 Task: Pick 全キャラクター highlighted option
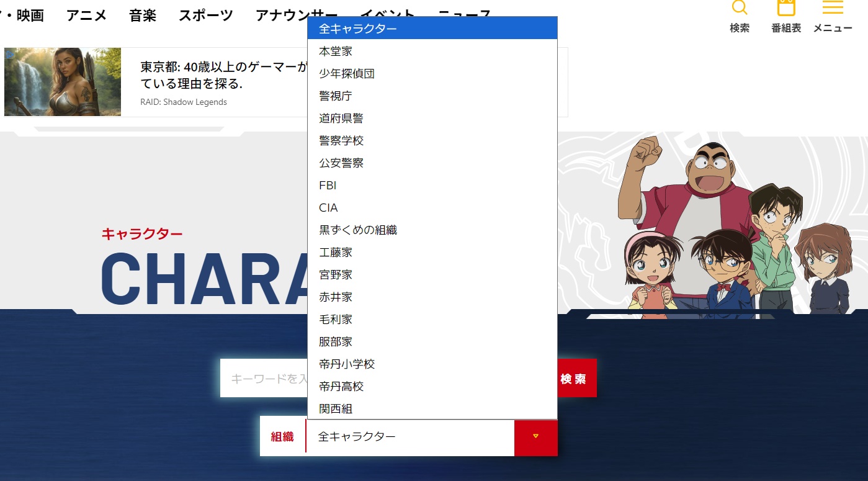(357, 29)
